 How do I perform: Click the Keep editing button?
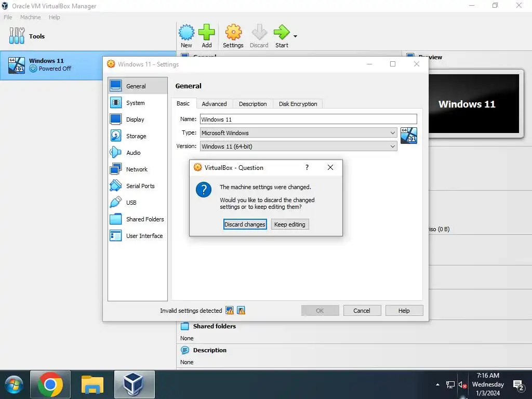point(290,224)
